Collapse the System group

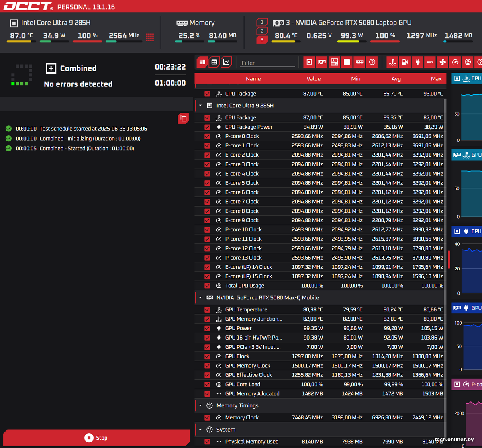200,430
